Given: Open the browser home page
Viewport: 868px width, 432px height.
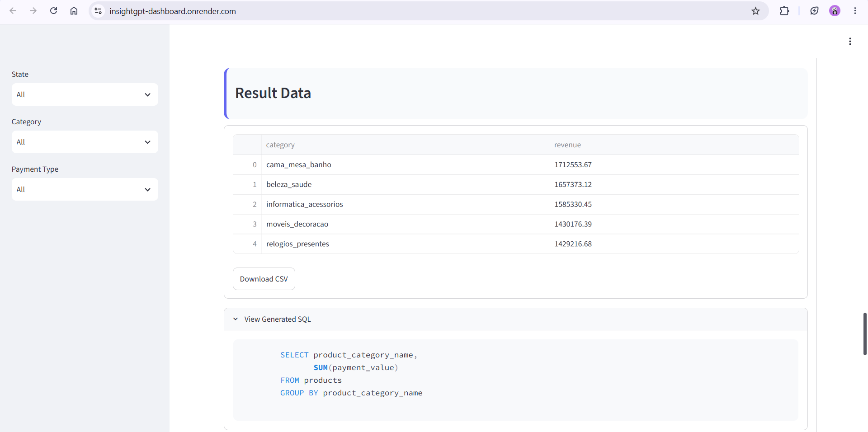Looking at the screenshot, I should click(74, 11).
